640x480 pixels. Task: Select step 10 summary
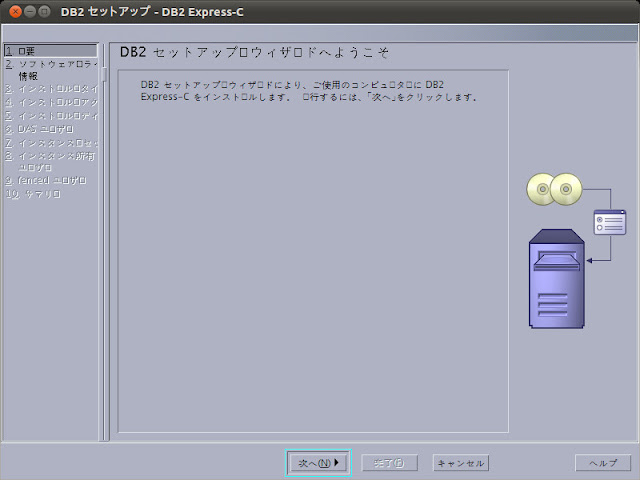(33, 194)
